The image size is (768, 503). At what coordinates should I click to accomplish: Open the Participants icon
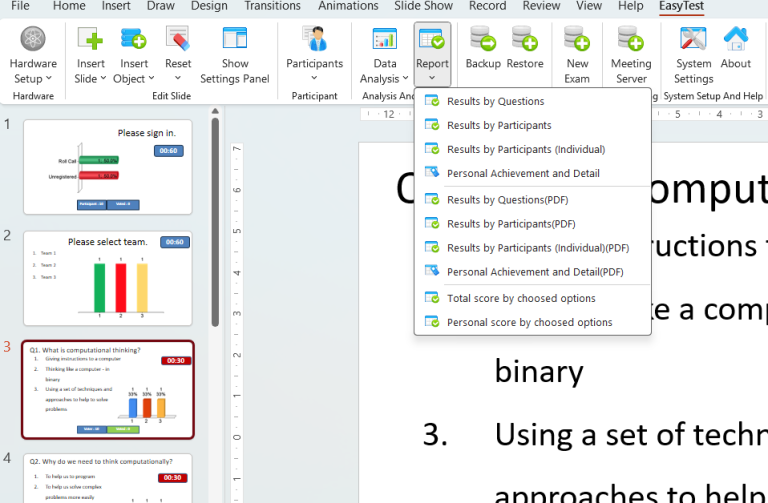pyautogui.click(x=314, y=39)
